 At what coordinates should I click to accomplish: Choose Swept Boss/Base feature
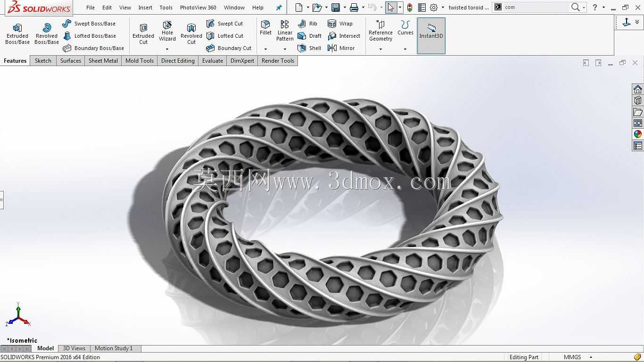[89, 24]
